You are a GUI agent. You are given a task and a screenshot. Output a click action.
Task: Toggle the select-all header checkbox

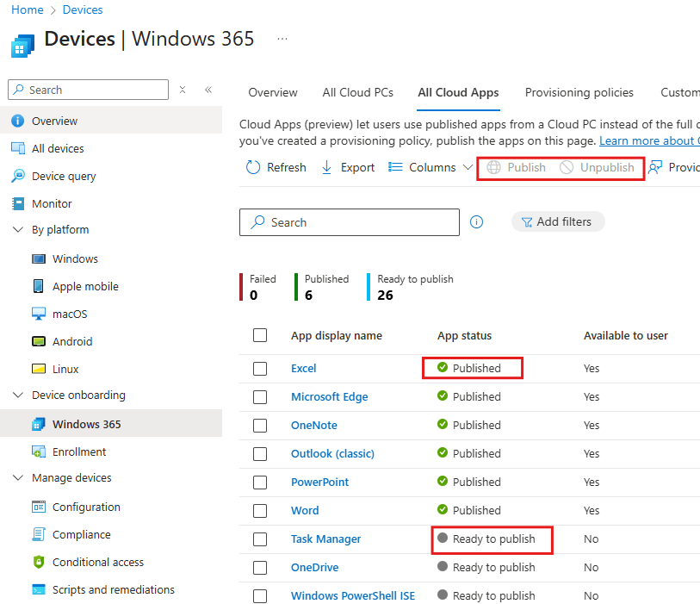click(x=260, y=336)
